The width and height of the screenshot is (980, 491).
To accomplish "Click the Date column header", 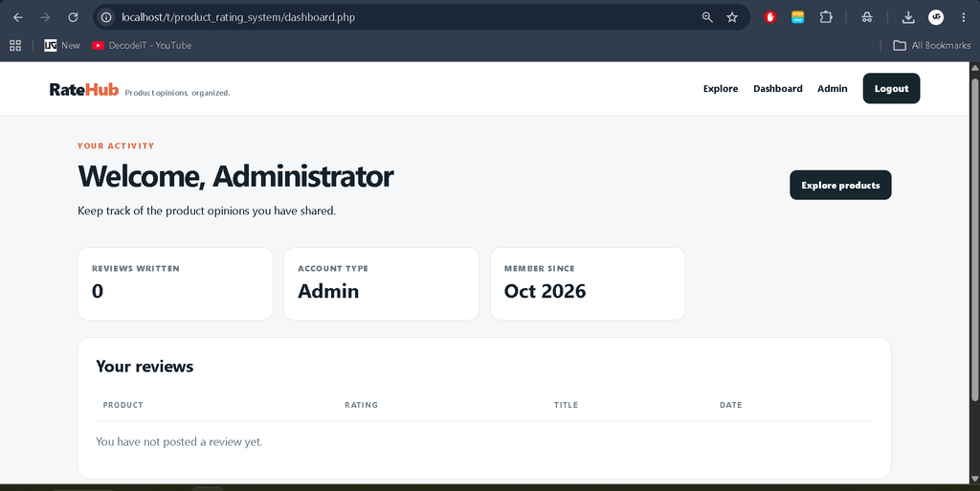I will coord(730,405).
